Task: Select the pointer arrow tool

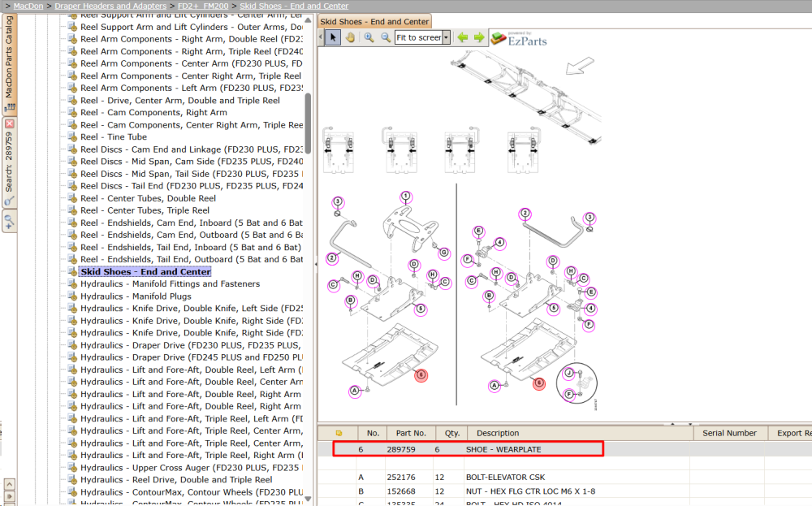Action: click(333, 37)
